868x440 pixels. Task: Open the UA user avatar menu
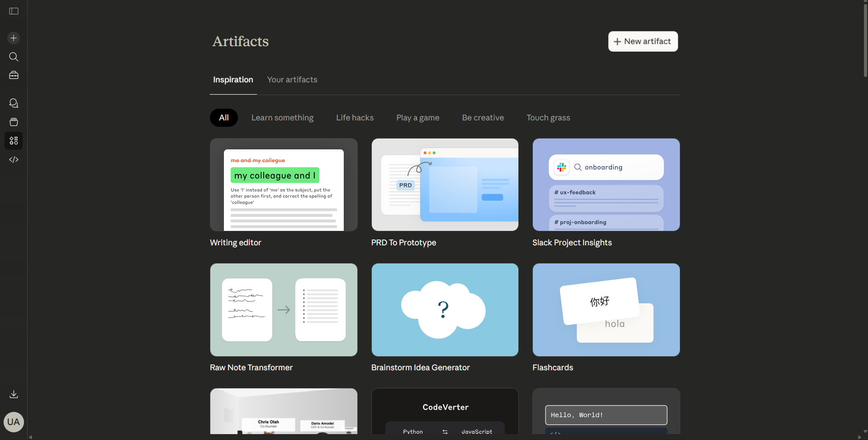coord(14,422)
